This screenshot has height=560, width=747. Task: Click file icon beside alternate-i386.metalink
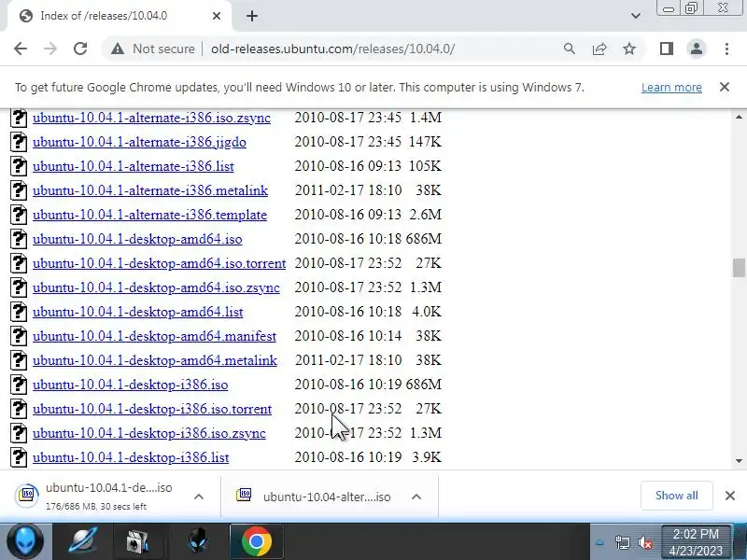[x=19, y=190]
